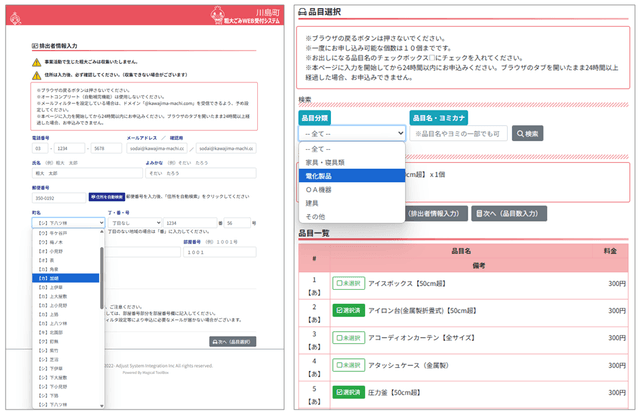Click the magnifier icon on the 検索 button

[520, 134]
